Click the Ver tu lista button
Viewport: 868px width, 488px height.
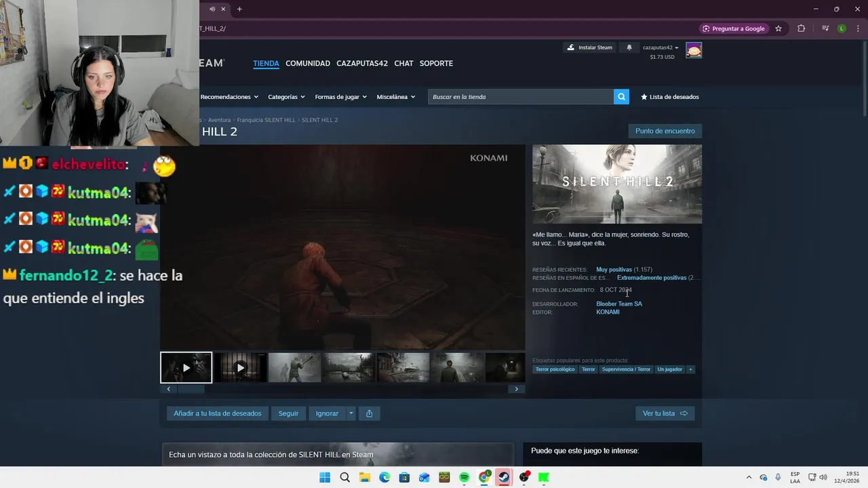pyautogui.click(x=665, y=413)
